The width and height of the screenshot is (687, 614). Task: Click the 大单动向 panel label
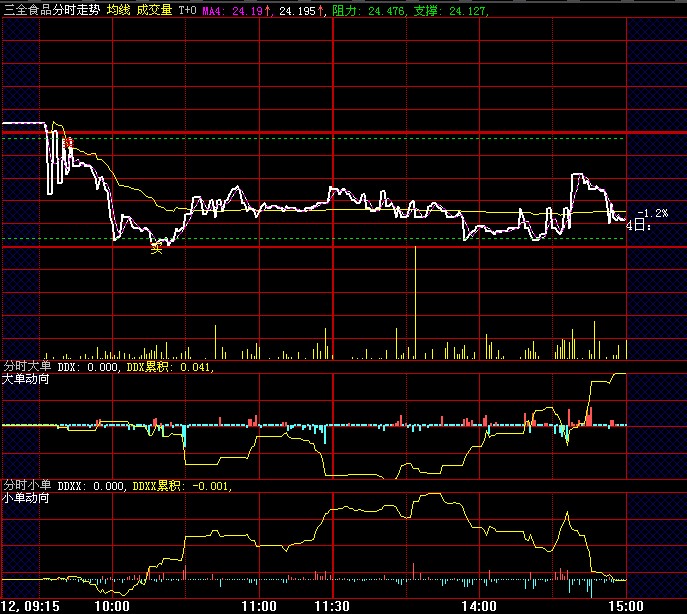click(26, 379)
